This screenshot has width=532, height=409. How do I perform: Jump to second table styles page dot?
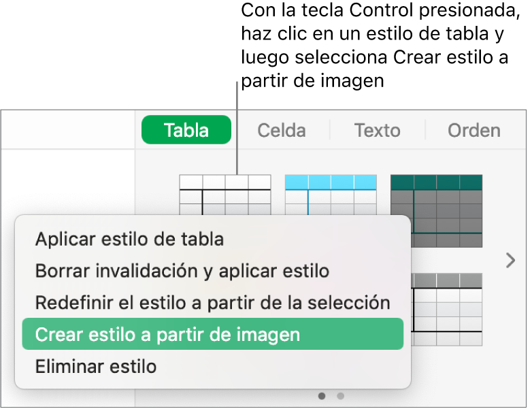[x=341, y=395]
